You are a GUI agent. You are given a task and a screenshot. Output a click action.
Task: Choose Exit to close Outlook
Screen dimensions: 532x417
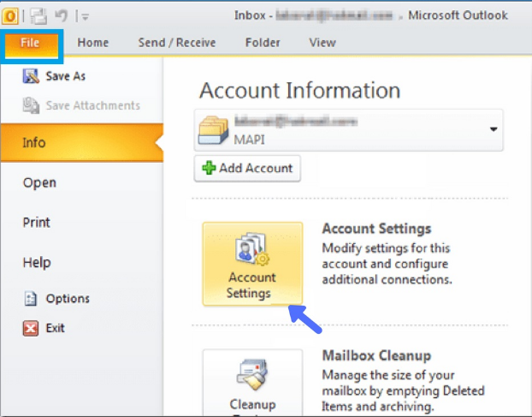coord(55,328)
